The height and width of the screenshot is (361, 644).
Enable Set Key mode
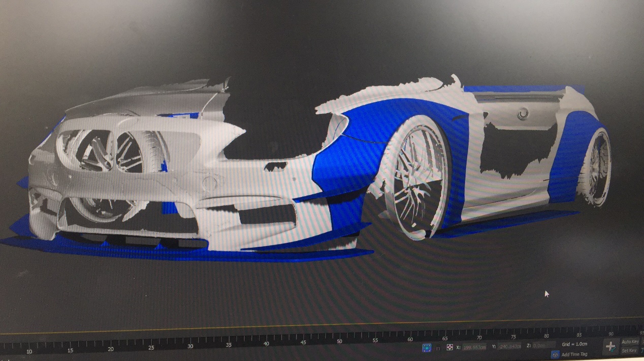click(x=629, y=350)
